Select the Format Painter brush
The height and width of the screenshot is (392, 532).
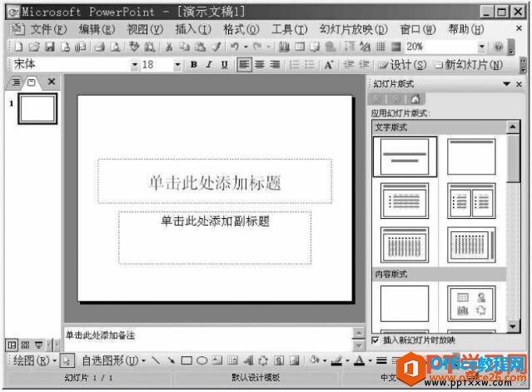tap(216, 47)
